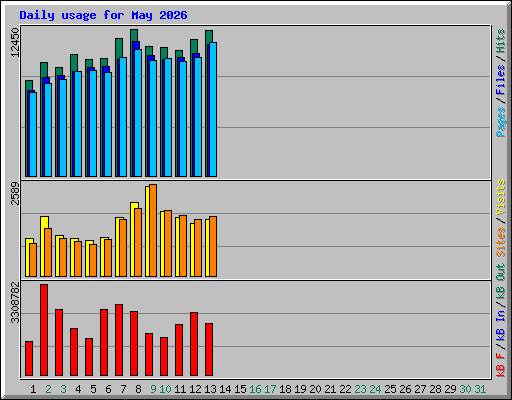512x400 pixels.
Task: Click the Pages legend label
Action: [x=501, y=122]
